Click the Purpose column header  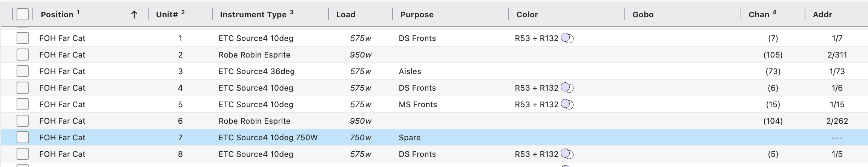[417, 15]
